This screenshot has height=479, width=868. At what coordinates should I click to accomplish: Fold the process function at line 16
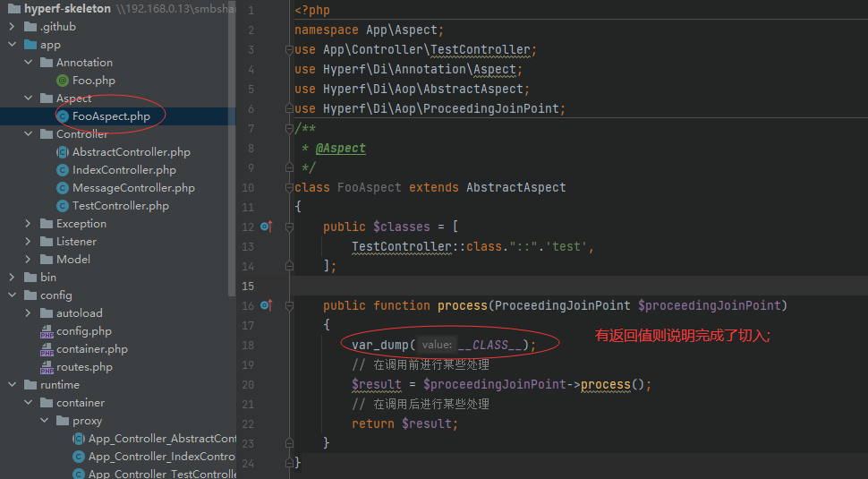289,305
